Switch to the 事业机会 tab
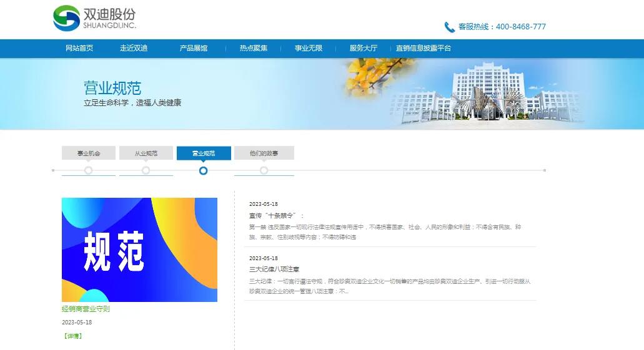The image size is (644, 350). pos(89,153)
